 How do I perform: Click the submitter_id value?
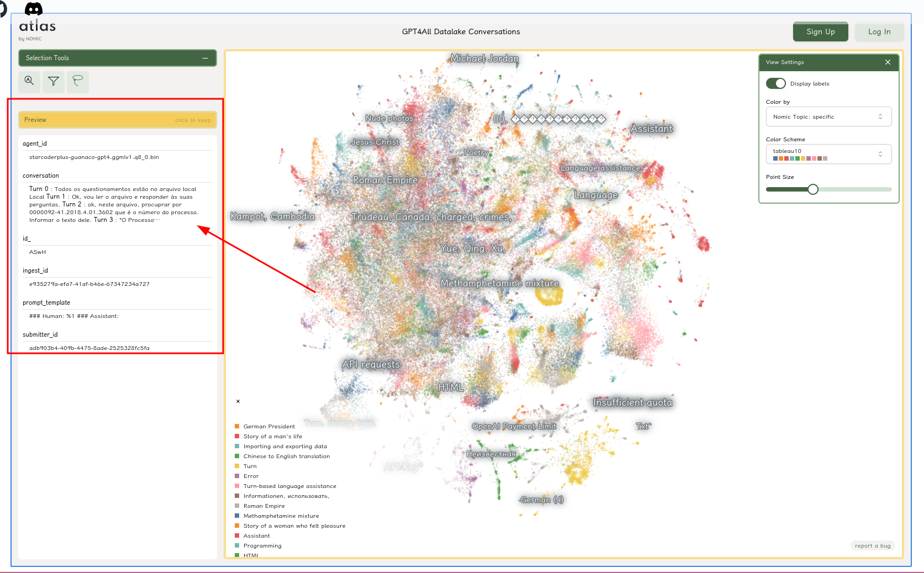[x=89, y=348]
